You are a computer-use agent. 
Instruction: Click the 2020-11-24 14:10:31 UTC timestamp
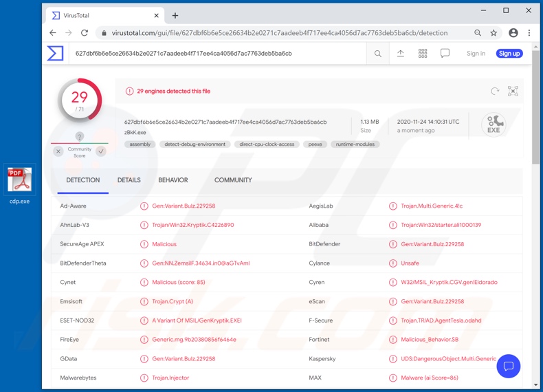point(428,122)
